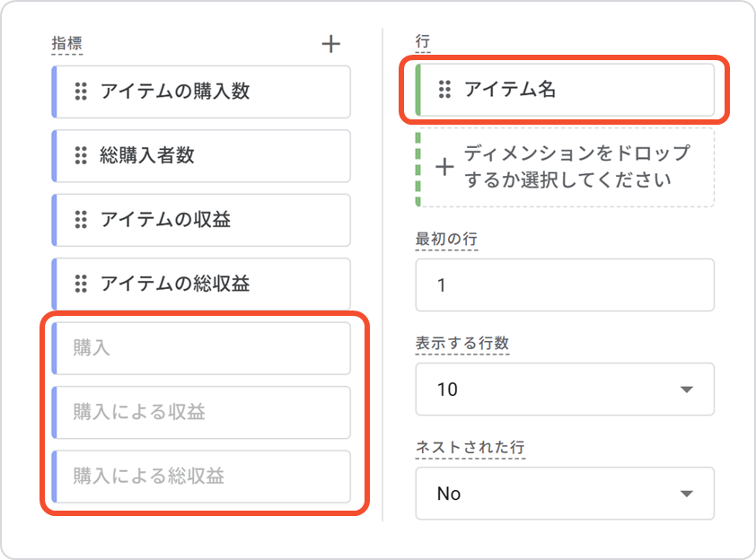Screen dimensions: 756x560
Task: Click drag handle on アイテムの購入数
Action: 81,91
